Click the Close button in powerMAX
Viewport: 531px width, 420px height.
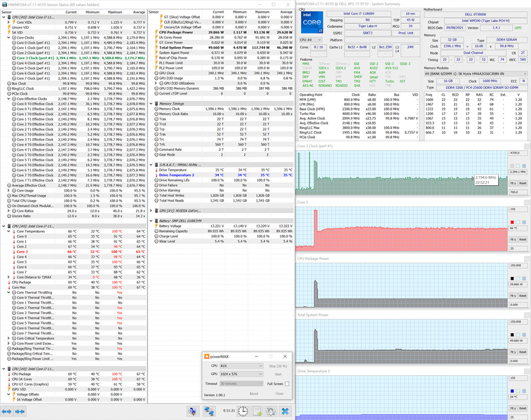coord(279,393)
